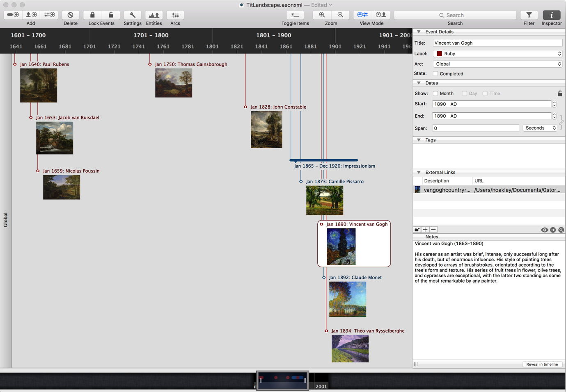Click the Delete toolbar icon

click(71, 15)
